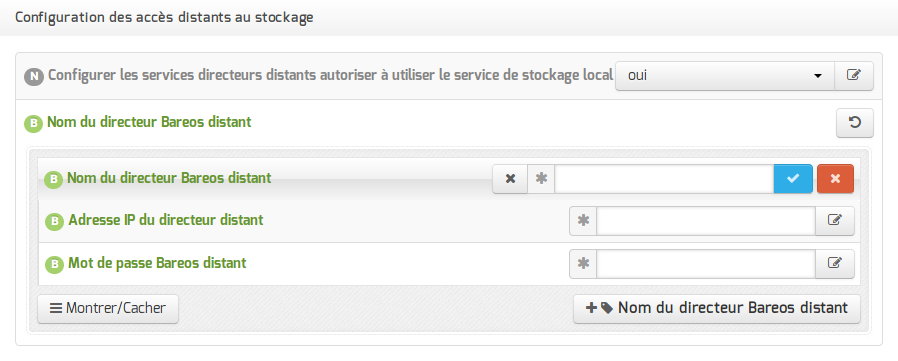Focus the Mot de passe Bareos distant input
The image size is (898, 361).
tap(706, 264)
